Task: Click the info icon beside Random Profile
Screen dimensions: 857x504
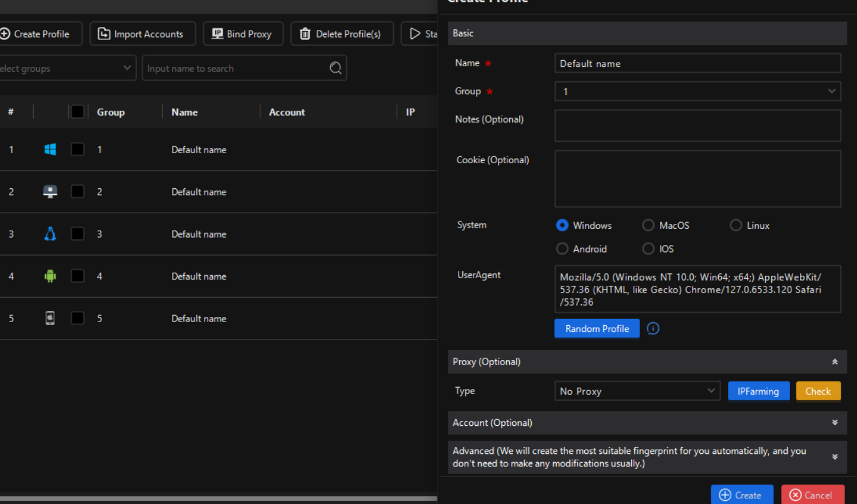Action: pyautogui.click(x=653, y=328)
